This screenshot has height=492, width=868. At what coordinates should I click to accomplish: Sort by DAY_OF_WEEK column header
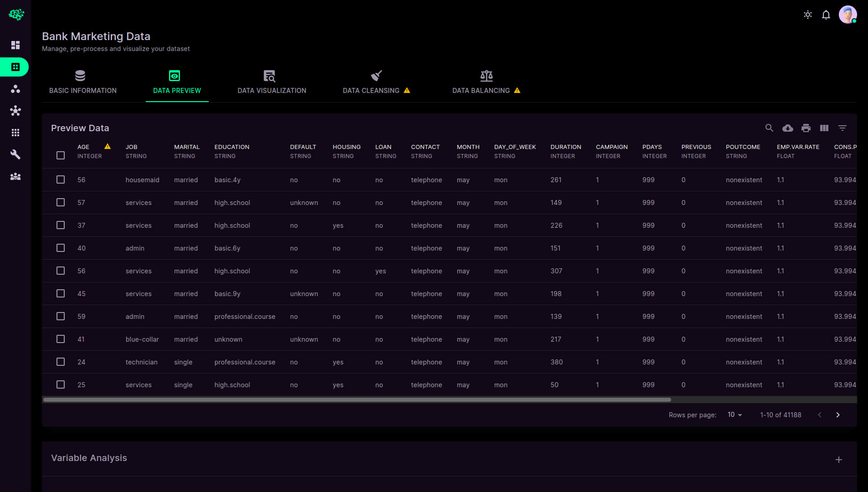515,147
